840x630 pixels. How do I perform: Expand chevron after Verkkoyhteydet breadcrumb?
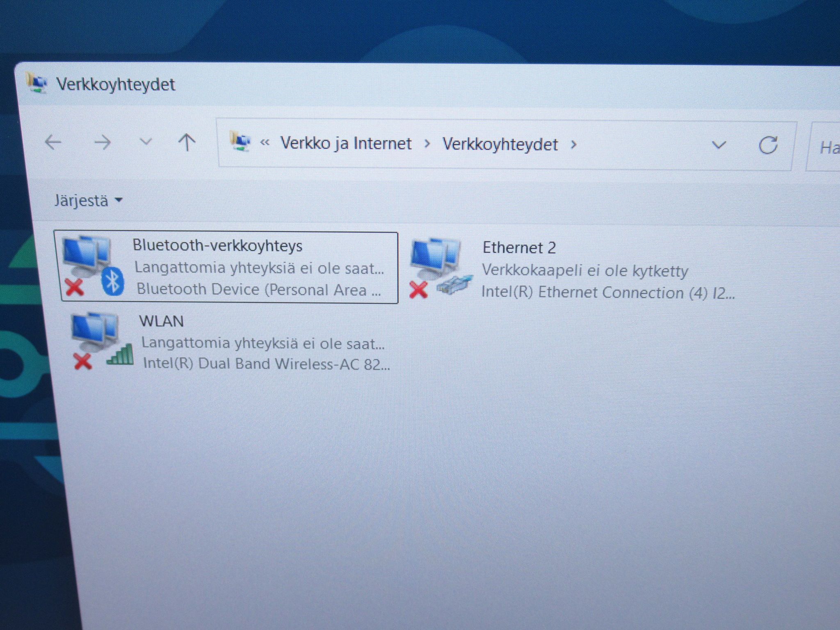(574, 145)
